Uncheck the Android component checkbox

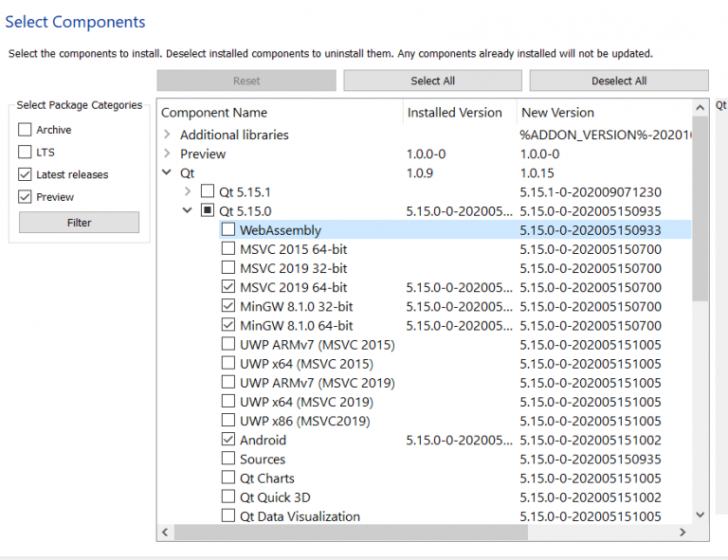click(228, 440)
